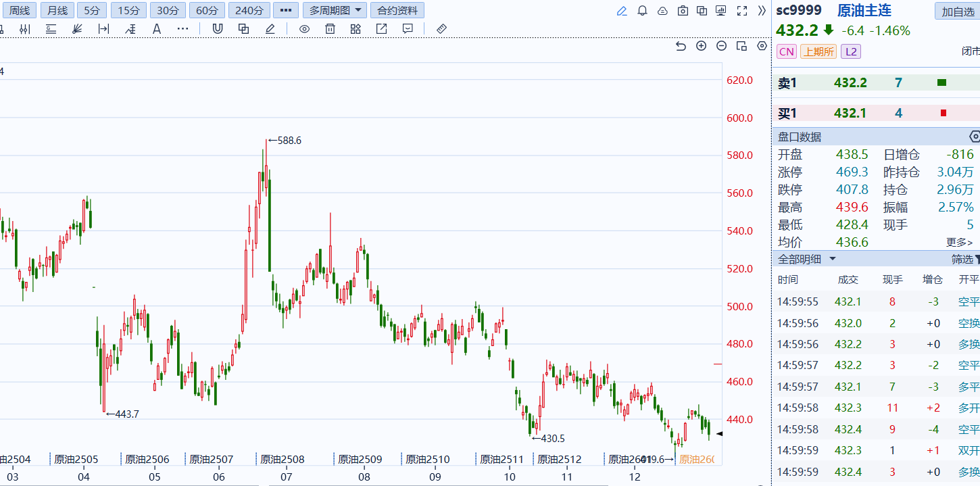Toggle the blue pencil drawing mode icon
980x486 pixels.
tap(622, 11)
